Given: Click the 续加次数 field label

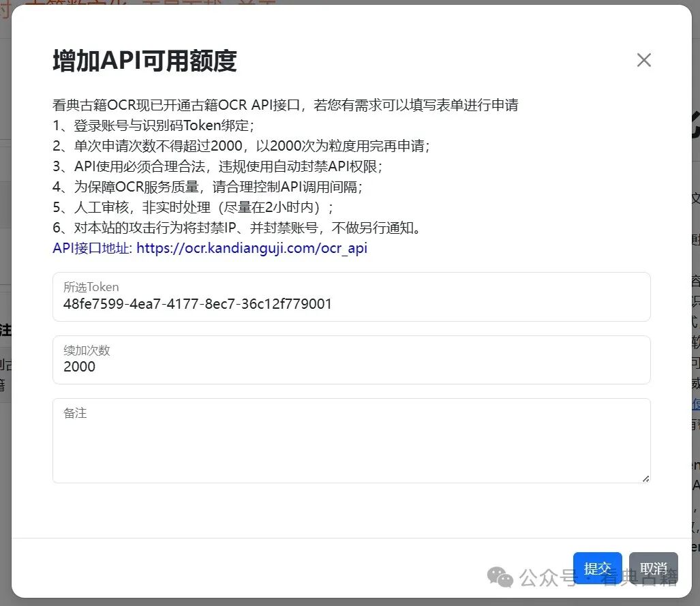Looking at the screenshot, I should click(x=87, y=350).
